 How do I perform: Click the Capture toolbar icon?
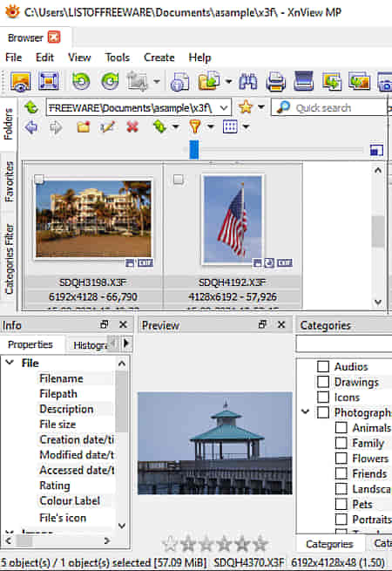(138, 81)
